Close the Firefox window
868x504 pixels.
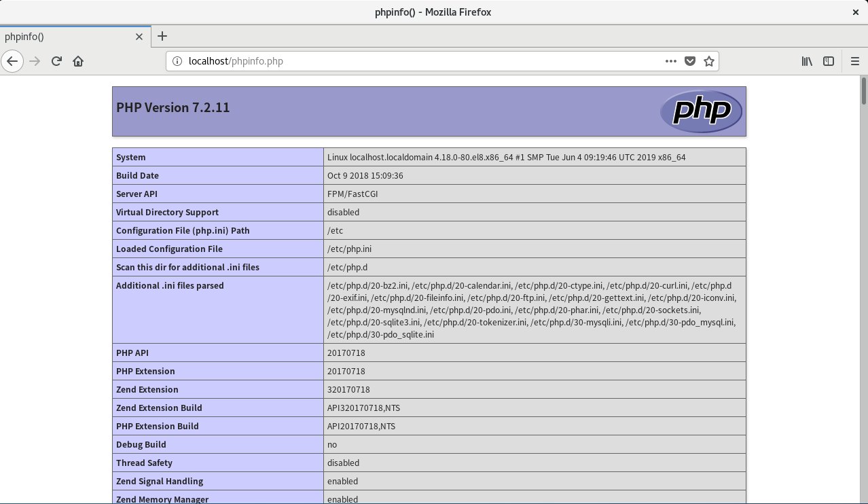tap(856, 12)
